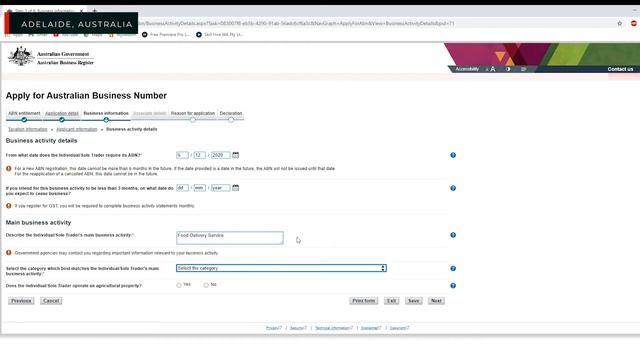
Task: Click the year field showing 2020
Action: (x=220, y=155)
